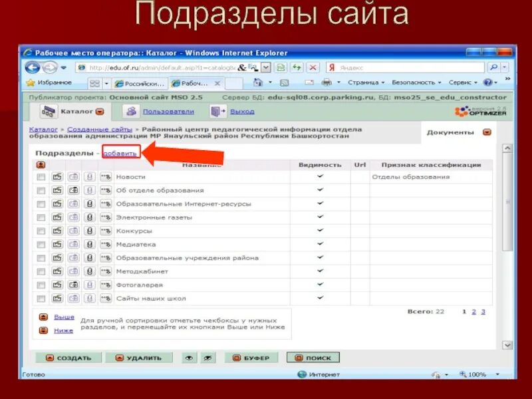Image resolution: width=532 pixels, height=399 pixels.
Task: Click the Read mail envelope icon
Action: (309, 82)
